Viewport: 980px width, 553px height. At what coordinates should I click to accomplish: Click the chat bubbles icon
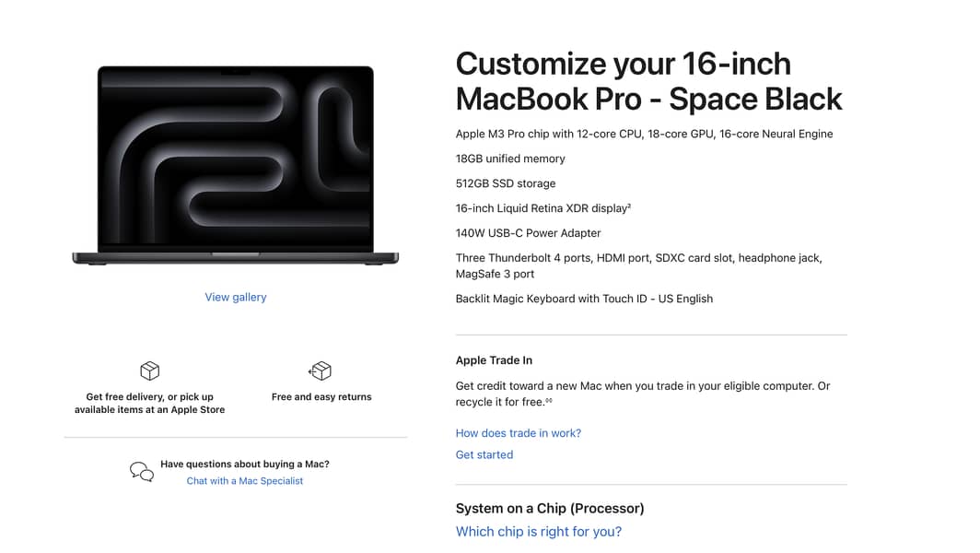click(x=142, y=472)
